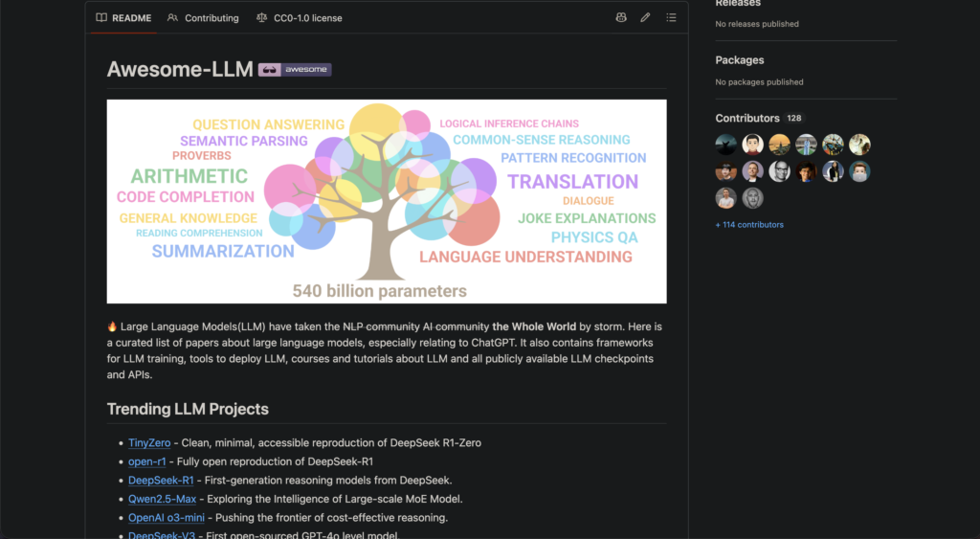This screenshot has height=539, width=980.
Task: Open the Packages heading link
Action: [x=740, y=60]
